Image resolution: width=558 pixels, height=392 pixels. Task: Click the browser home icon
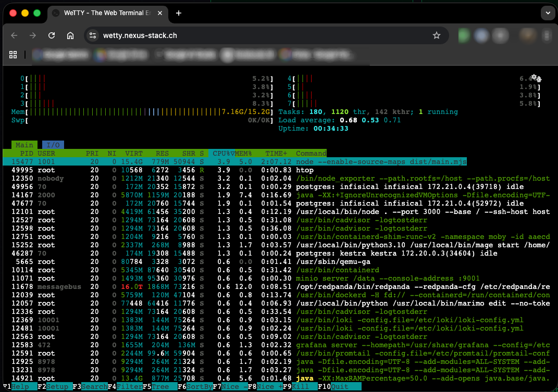click(x=70, y=35)
